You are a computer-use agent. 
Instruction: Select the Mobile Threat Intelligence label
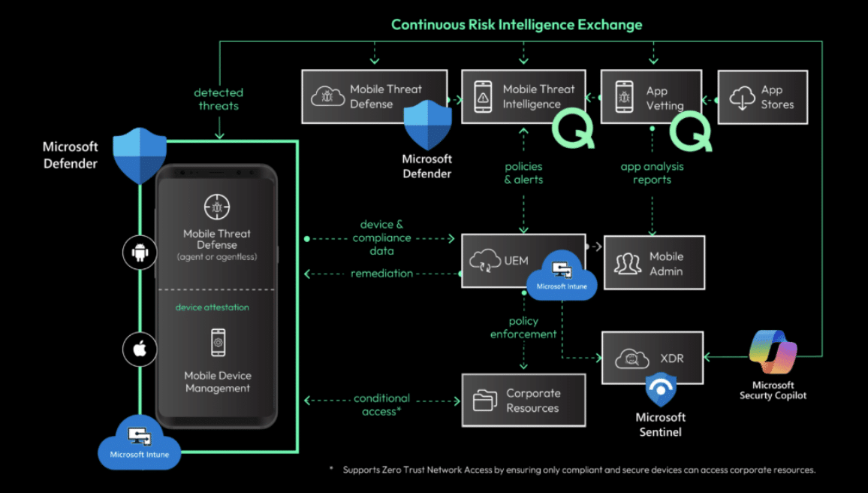[538, 96]
